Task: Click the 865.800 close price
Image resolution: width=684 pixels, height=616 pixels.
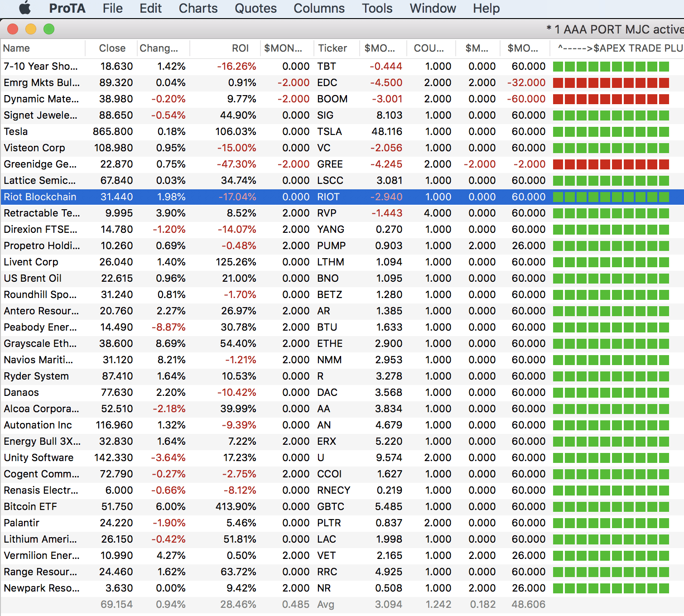Action: pyautogui.click(x=113, y=132)
